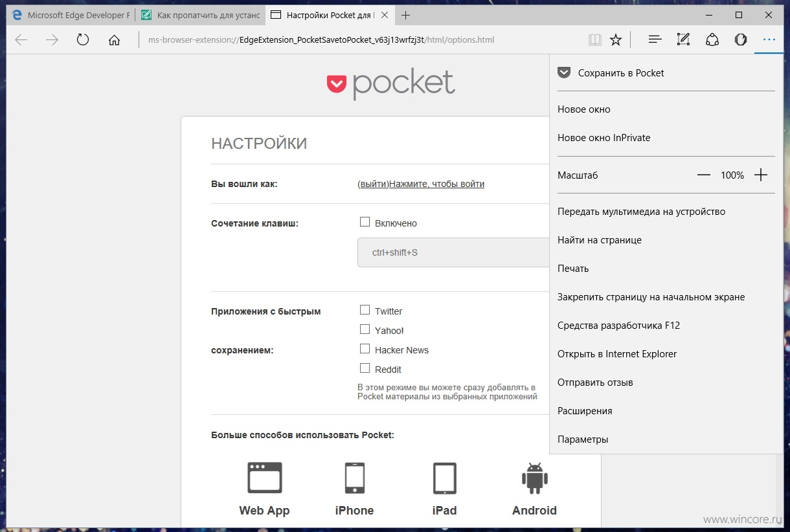This screenshot has height=532, width=790.
Task: Click the Android robot icon
Action: click(534, 478)
